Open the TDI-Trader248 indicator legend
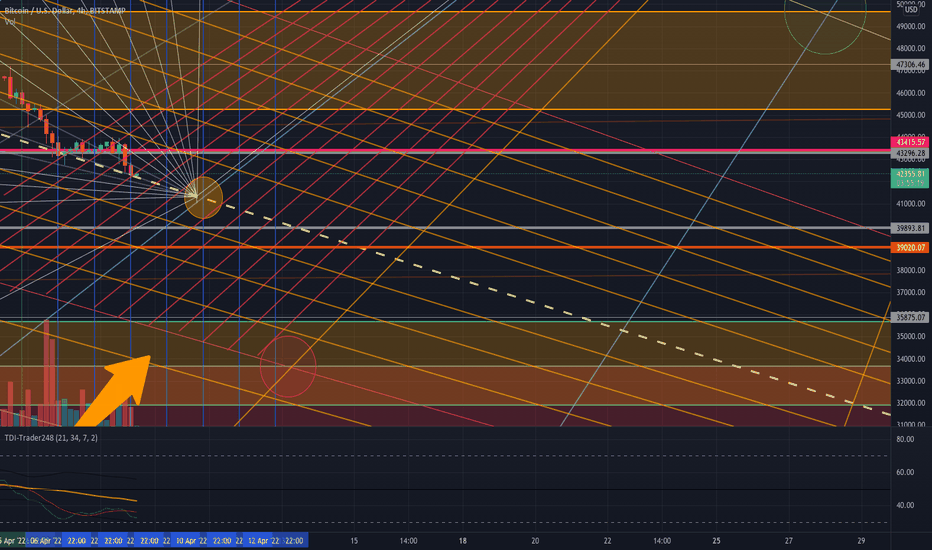The width and height of the screenshot is (932, 550). click(51, 438)
